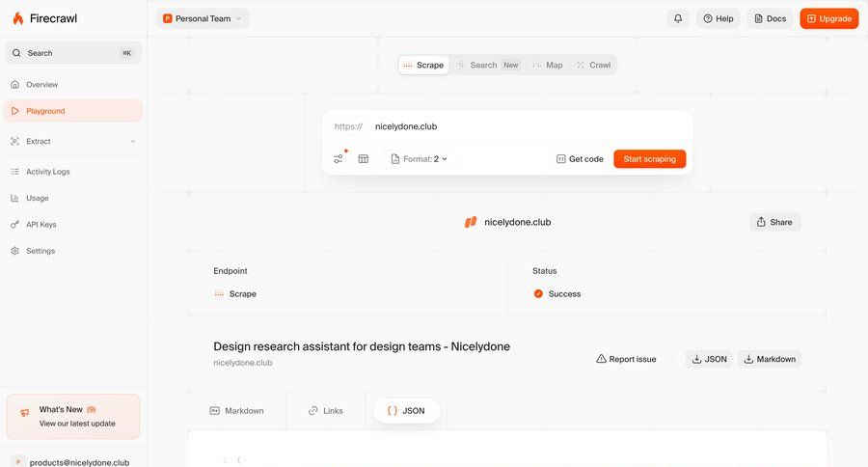Open Activity Logs page

[47, 172]
